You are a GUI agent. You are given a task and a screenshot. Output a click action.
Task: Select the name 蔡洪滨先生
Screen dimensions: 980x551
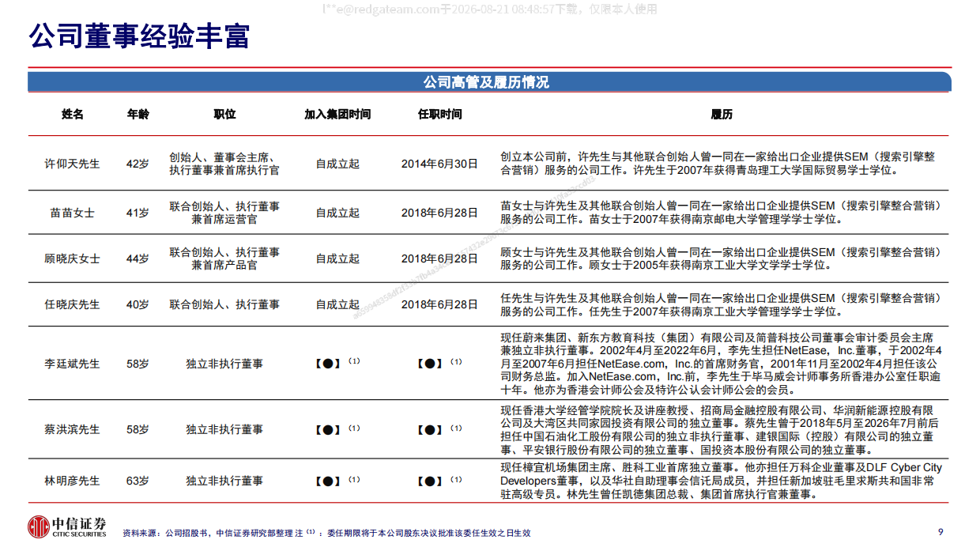click(x=73, y=429)
